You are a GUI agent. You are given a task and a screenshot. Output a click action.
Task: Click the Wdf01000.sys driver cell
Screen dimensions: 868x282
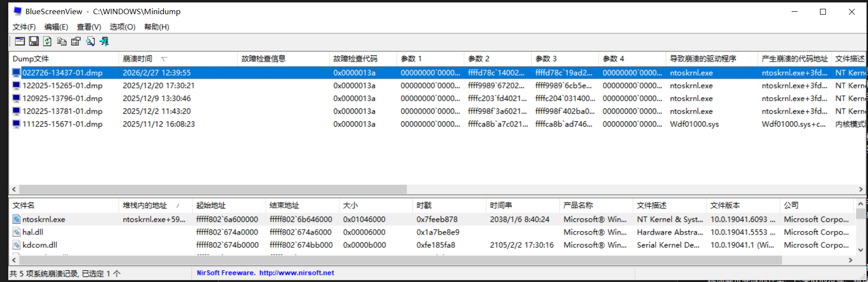tap(694, 124)
